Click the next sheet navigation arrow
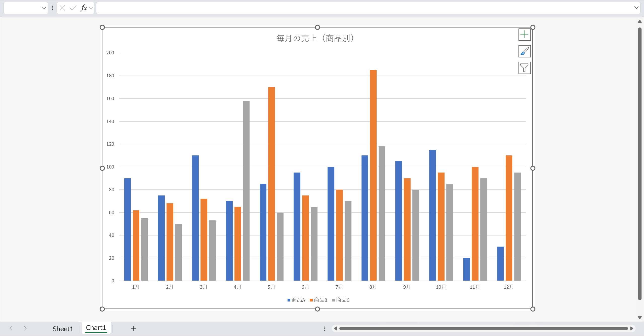 pyautogui.click(x=25, y=328)
